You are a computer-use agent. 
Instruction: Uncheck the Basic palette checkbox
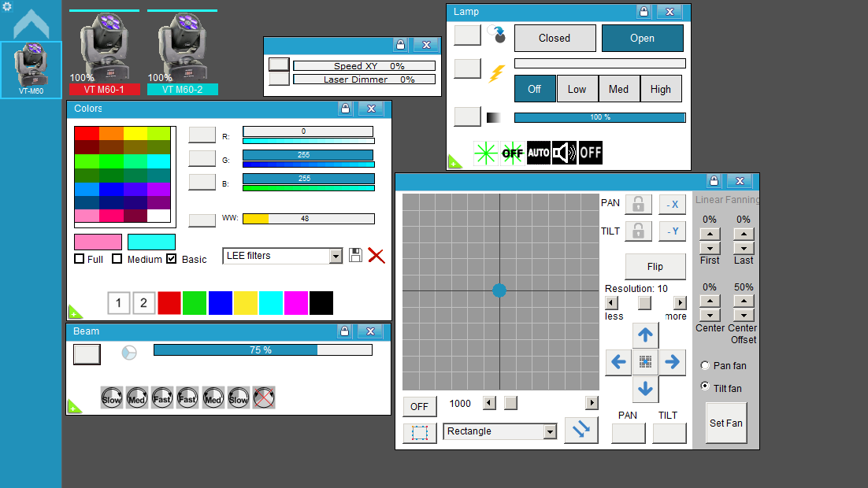coord(172,259)
